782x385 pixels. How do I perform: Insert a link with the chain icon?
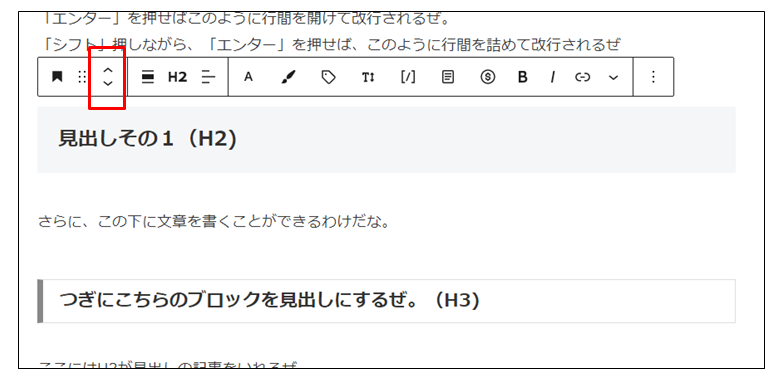(x=583, y=77)
